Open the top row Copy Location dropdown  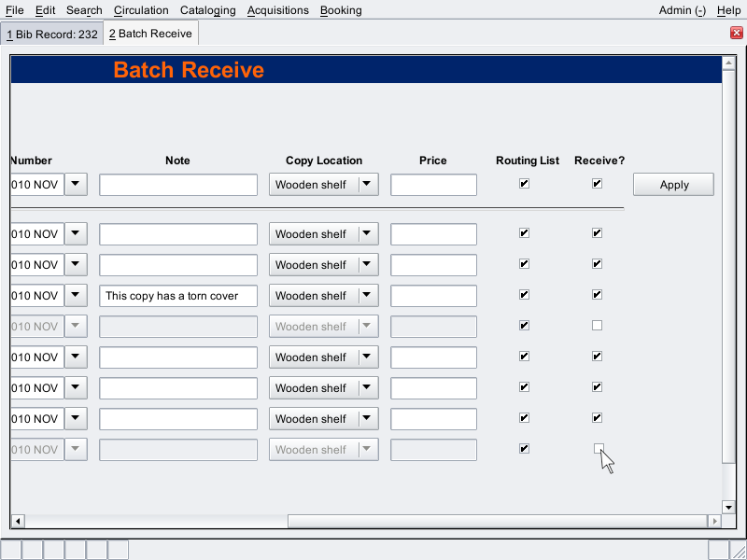point(368,185)
